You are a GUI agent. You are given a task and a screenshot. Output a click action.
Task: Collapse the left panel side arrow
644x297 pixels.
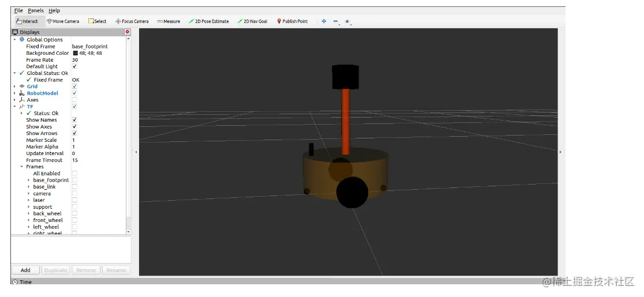[136, 152]
